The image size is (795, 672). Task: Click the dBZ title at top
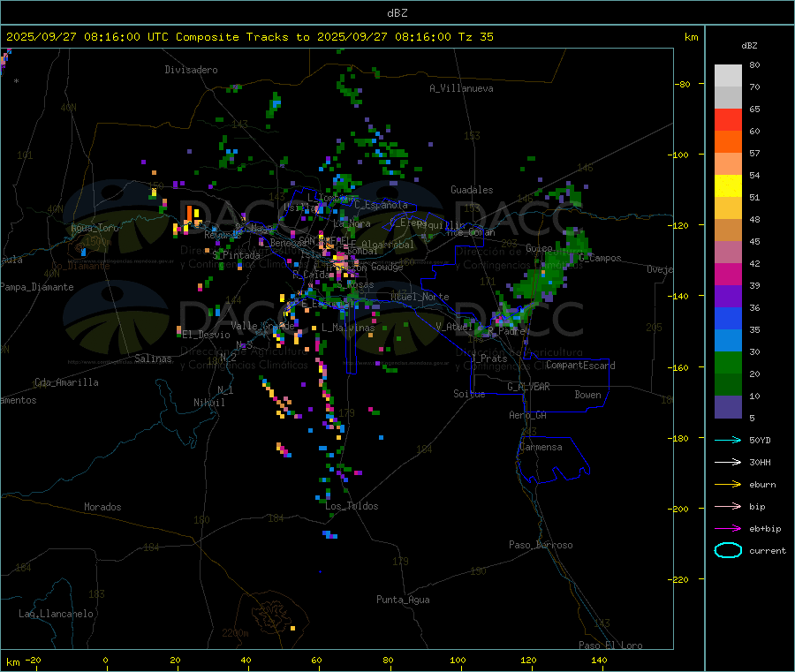[x=397, y=13]
